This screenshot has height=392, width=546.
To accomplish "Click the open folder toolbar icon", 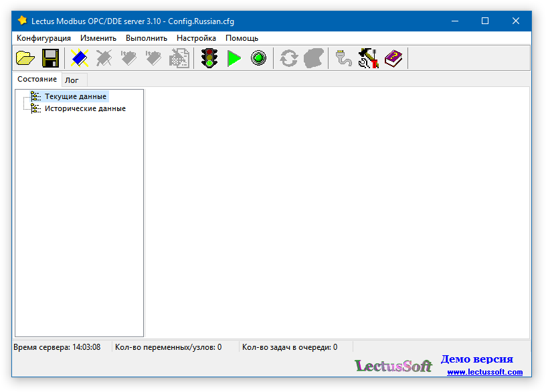I will coord(25,58).
